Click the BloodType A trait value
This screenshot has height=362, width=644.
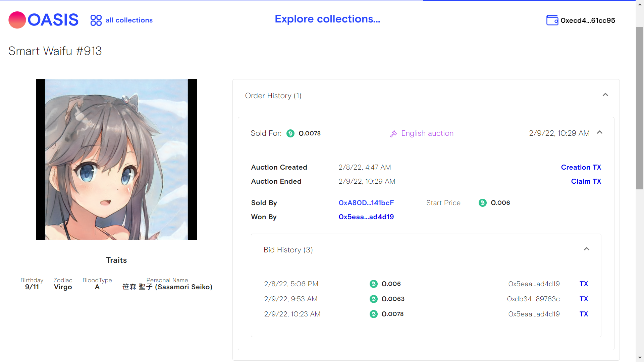97,287
